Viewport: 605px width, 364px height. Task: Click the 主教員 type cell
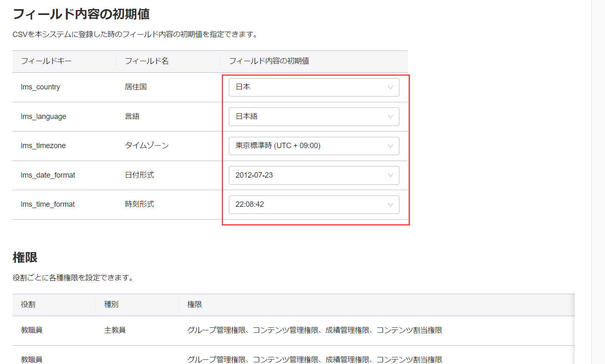(115, 330)
